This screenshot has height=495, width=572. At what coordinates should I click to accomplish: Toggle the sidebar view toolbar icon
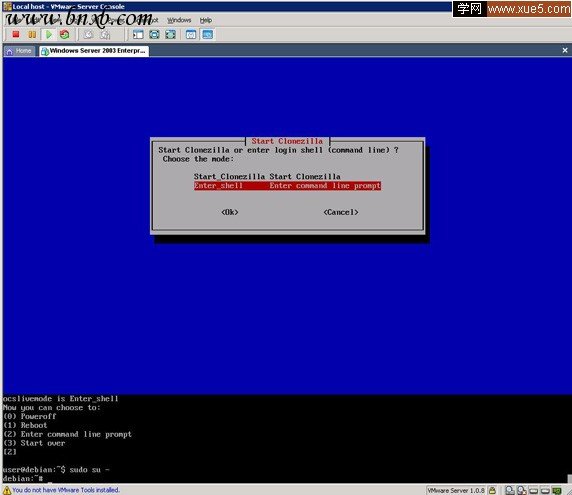138,35
